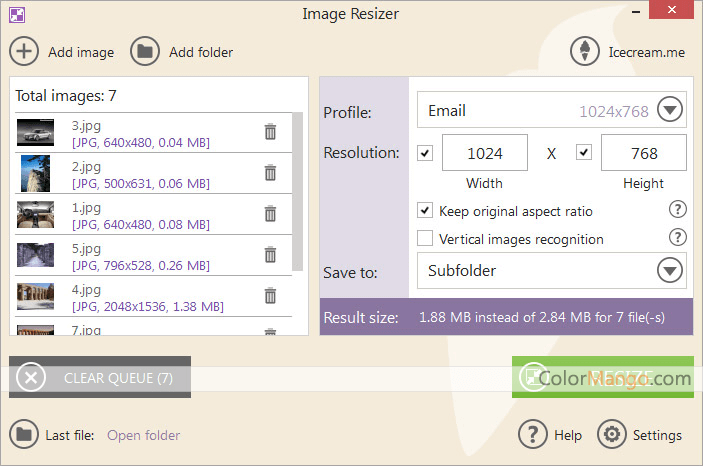The image size is (703, 466).
Task: Disable Keep original aspect ratio
Action: (x=425, y=211)
